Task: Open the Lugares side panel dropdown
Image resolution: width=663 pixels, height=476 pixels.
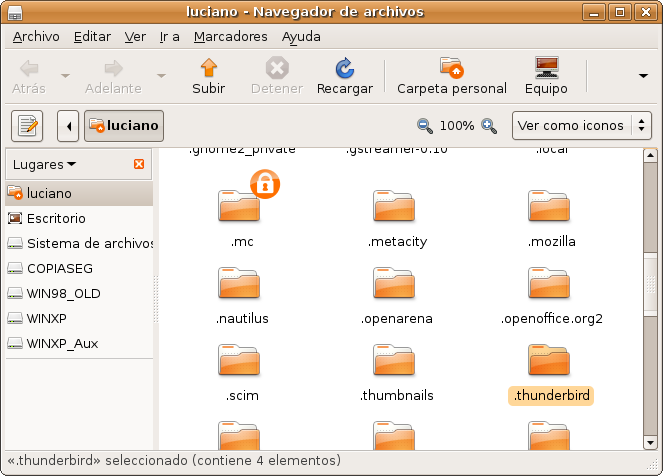Action: tap(45, 164)
